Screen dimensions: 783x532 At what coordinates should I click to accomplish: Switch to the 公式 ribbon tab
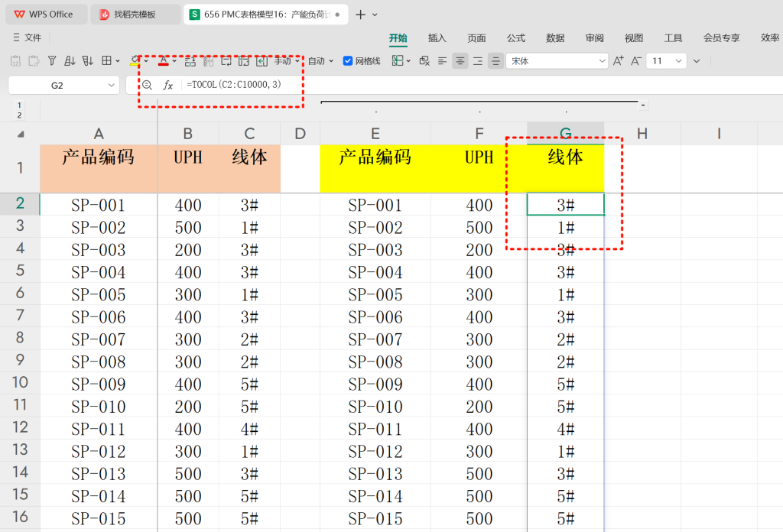[x=516, y=38]
